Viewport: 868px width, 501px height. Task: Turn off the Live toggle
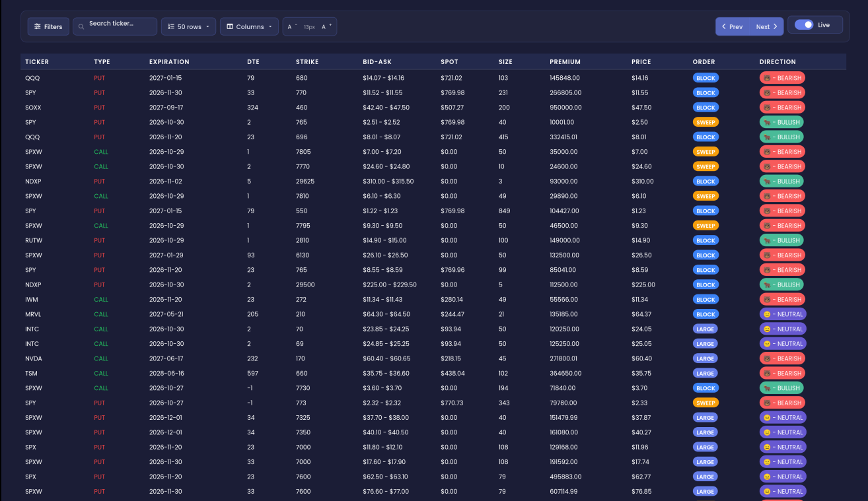[x=804, y=24]
